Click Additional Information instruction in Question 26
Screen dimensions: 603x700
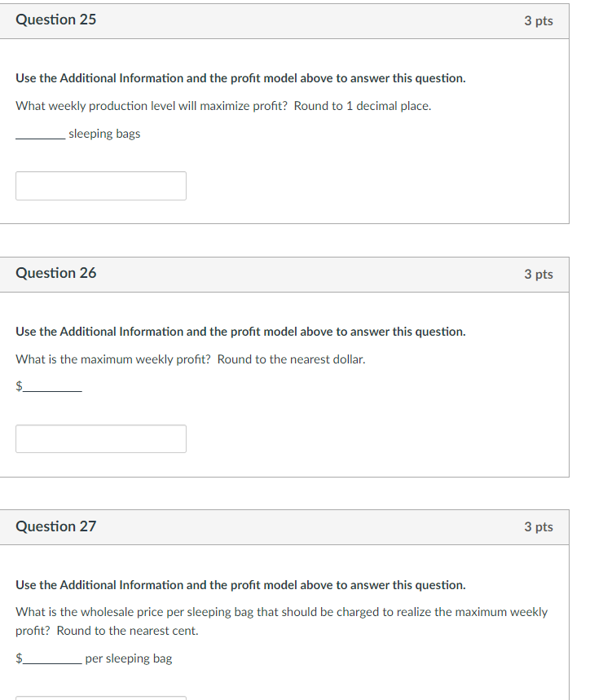[240, 331]
